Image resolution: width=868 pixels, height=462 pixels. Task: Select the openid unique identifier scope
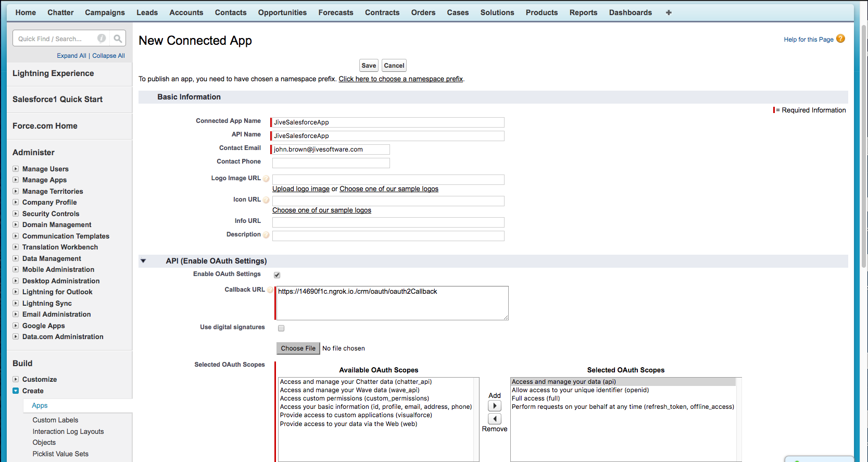click(x=580, y=390)
